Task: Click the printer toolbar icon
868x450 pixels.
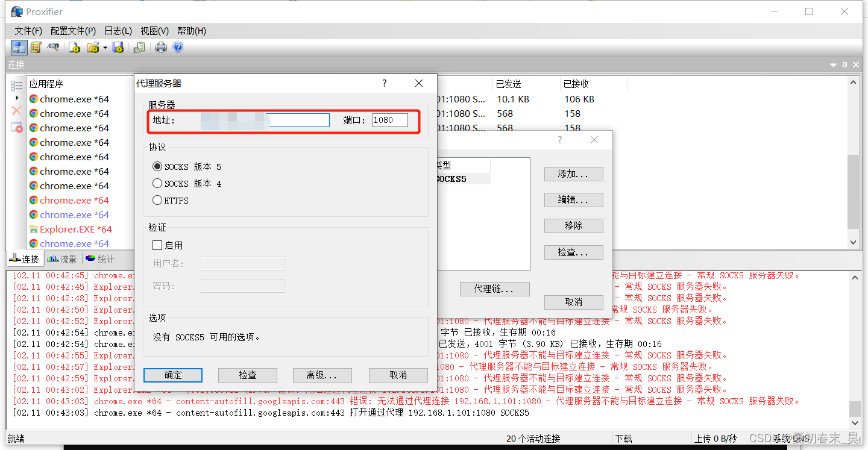Action: [161, 47]
